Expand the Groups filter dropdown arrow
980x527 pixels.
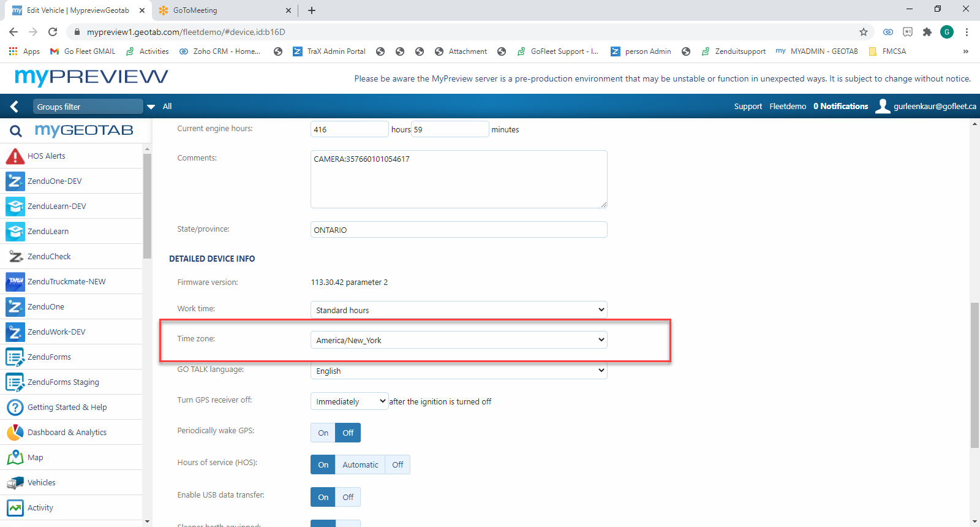151,107
